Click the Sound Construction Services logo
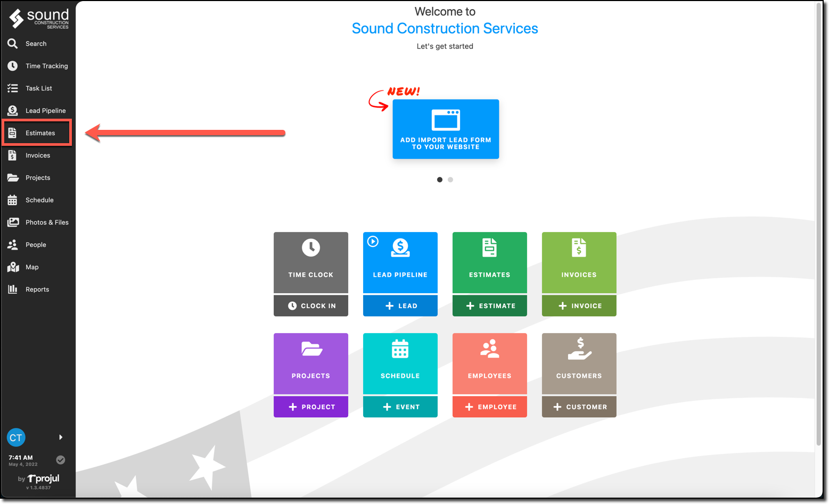This screenshot has height=504, width=829. pyautogui.click(x=37, y=18)
